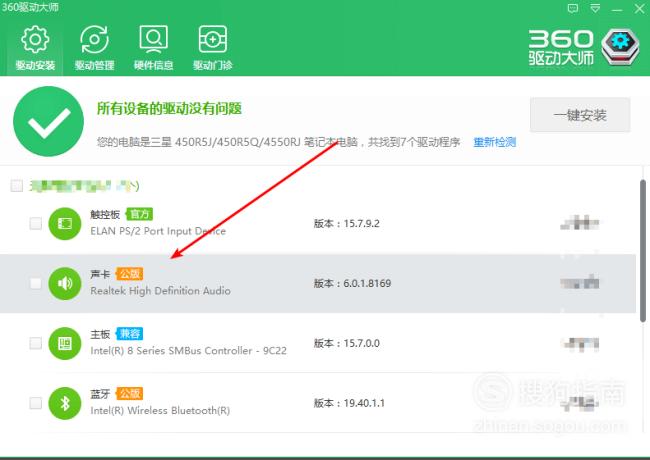The image size is (650, 460).
Task: Click the 公版 tag on 蓝牙
Action: click(129, 393)
